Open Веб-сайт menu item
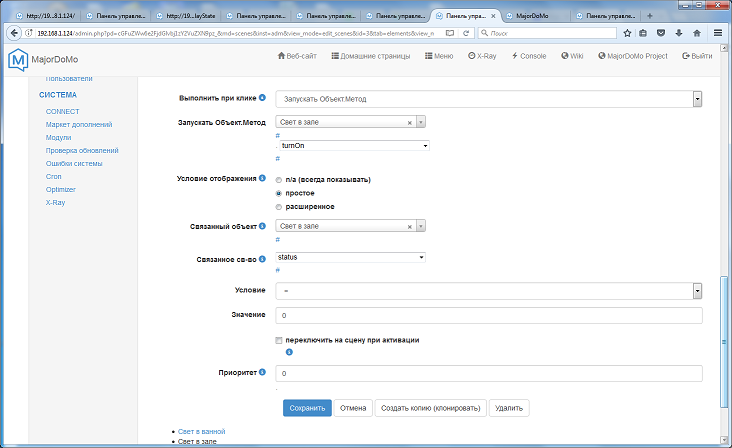The height and width of the screenshot is (448, 732). click(x=297, y=56)
